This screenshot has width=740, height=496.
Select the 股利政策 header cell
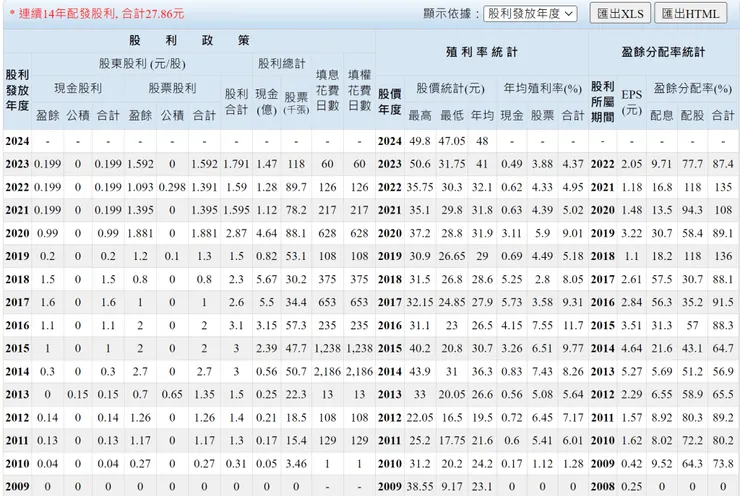[x=189, y=41]
